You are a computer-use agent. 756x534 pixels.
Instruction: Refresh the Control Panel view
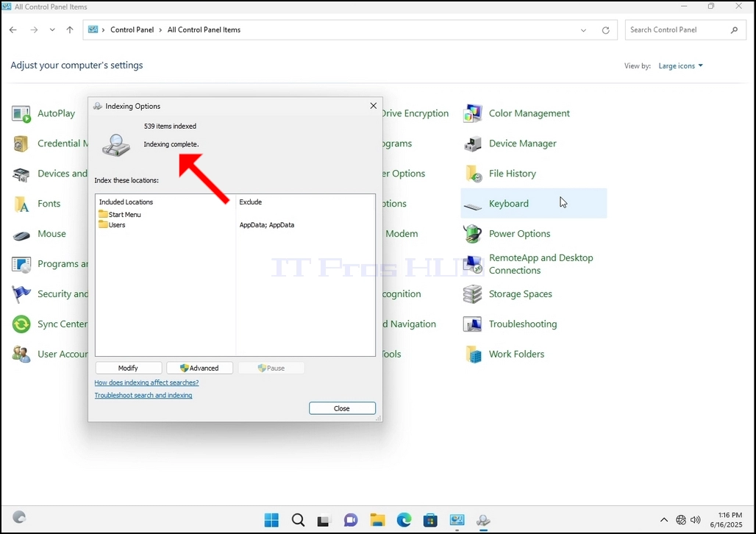coord(605,30)
